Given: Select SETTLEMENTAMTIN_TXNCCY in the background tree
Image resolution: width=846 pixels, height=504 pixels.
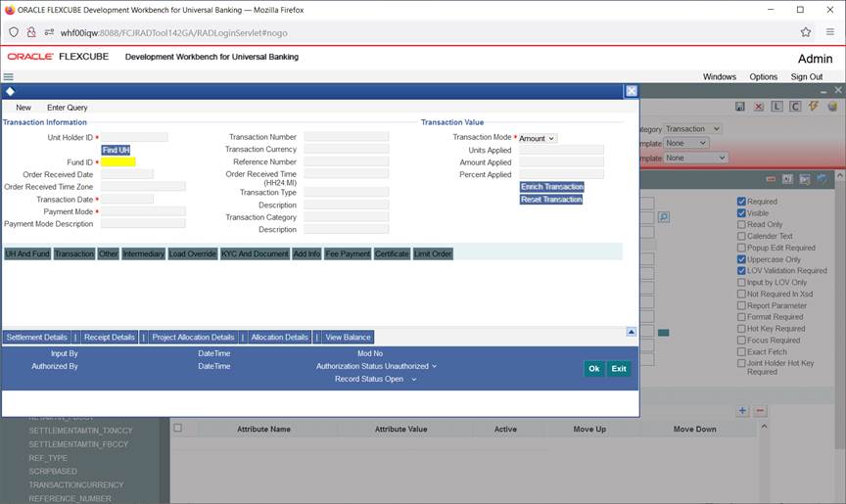Looking at the screenshot, I should (80, 431).
